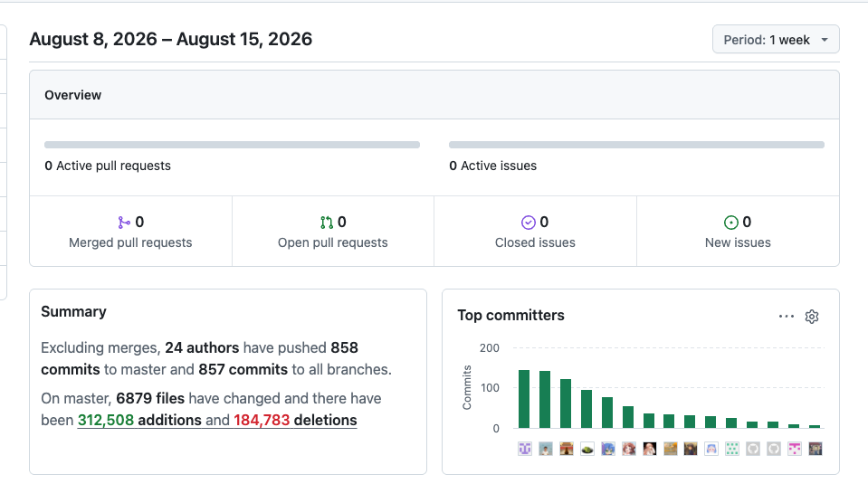Click the Active pull requests progress bar

click(232, 145)
